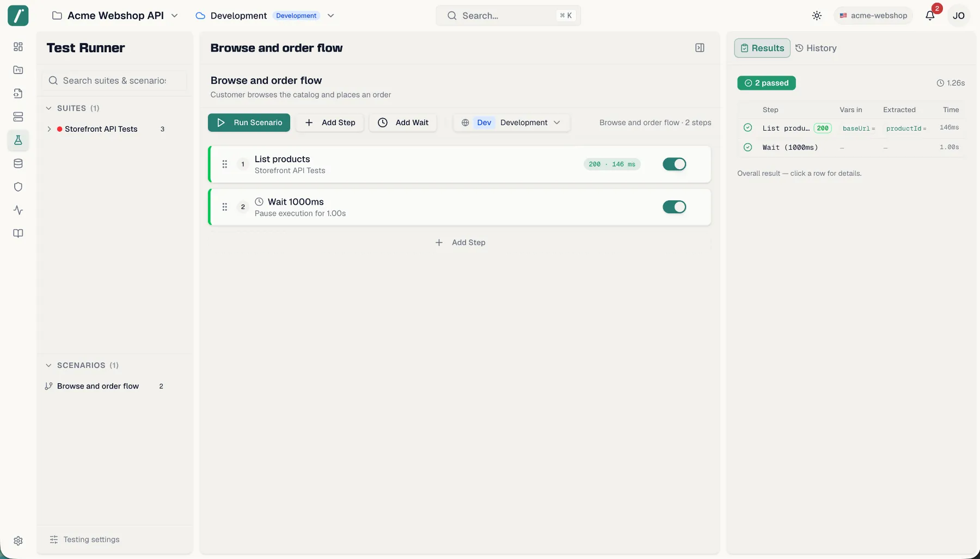Collapse the side panel icon beside title
This screenshot has width=980, height=559.
(x=700, y=48)
